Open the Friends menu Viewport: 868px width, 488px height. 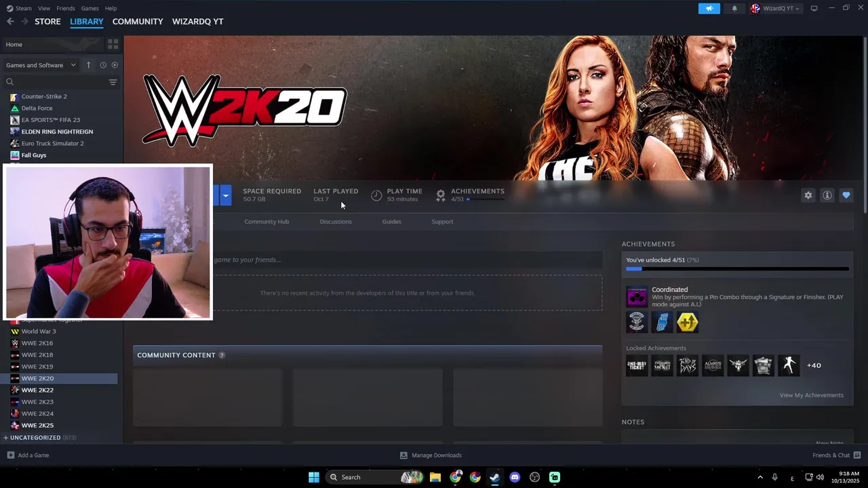click(66, 8)
